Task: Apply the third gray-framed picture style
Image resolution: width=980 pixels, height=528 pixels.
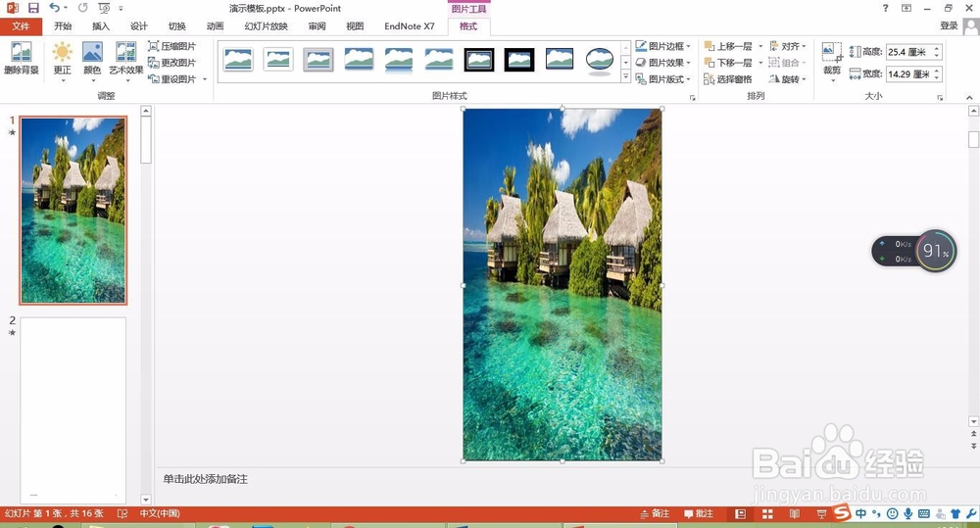Action: click(x=318, y=60)
